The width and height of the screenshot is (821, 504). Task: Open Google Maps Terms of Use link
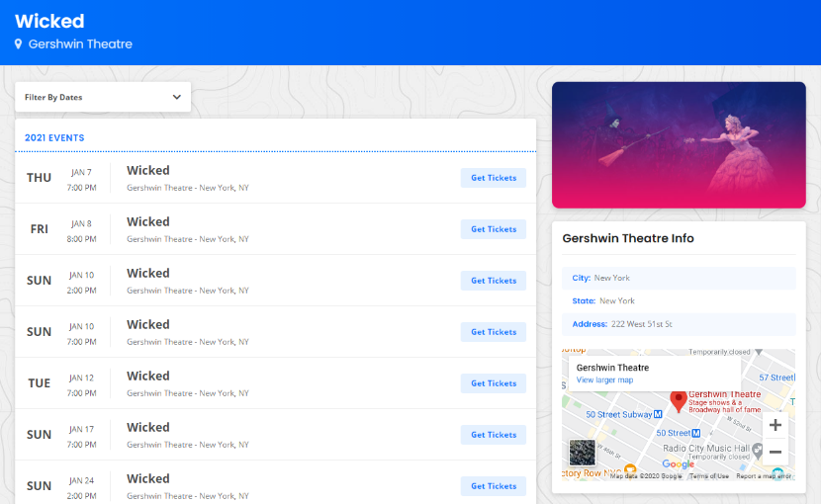coord(708,475)
